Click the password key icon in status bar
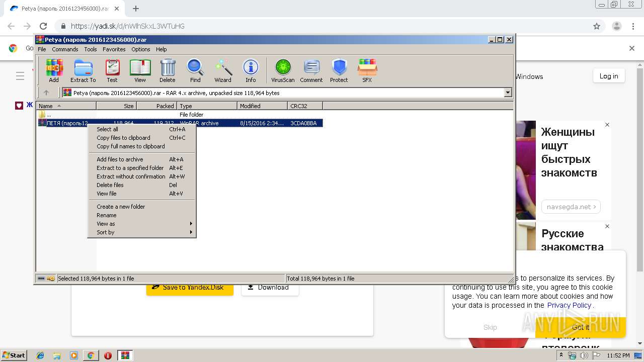The width and height of the screenshot is (644, 362). coord(51,279)
